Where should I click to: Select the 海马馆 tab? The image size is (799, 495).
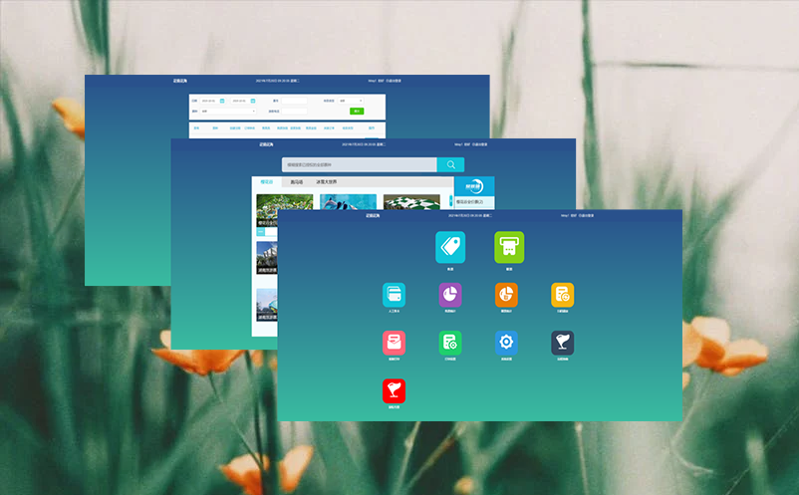tap(297, 182)
